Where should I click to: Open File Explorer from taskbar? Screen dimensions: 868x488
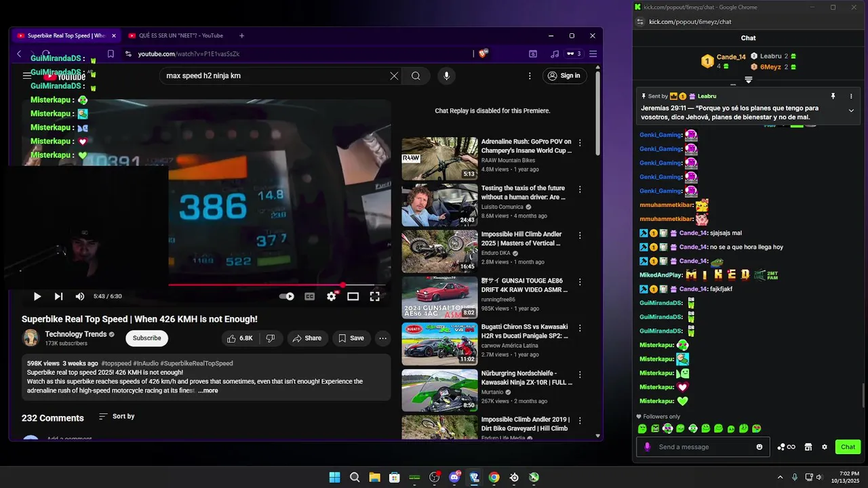point(374,477)
